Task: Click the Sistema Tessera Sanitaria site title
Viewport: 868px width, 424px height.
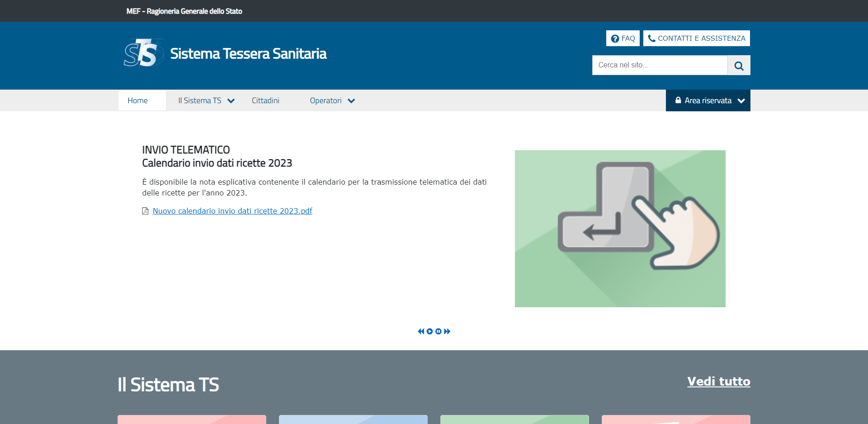Action: click(248, 53)
